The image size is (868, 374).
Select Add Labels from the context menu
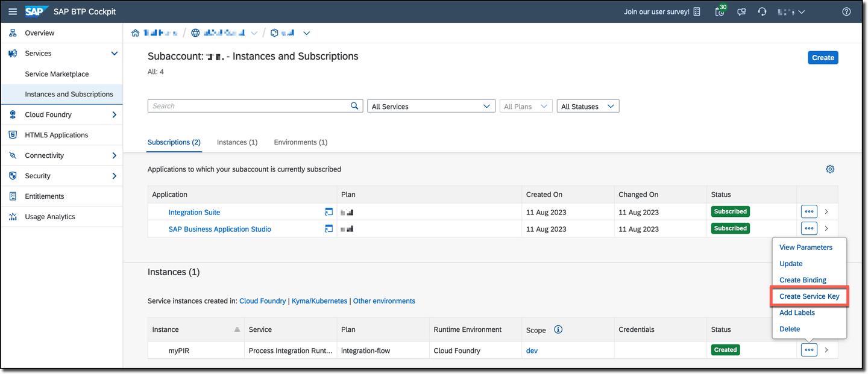[x=797, y=313]
